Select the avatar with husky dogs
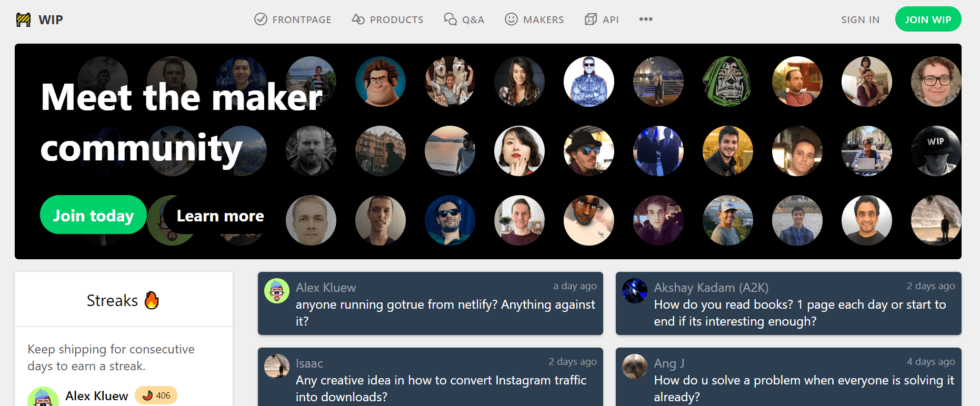This screenshot has width=980, height=406. pos(450,82)
